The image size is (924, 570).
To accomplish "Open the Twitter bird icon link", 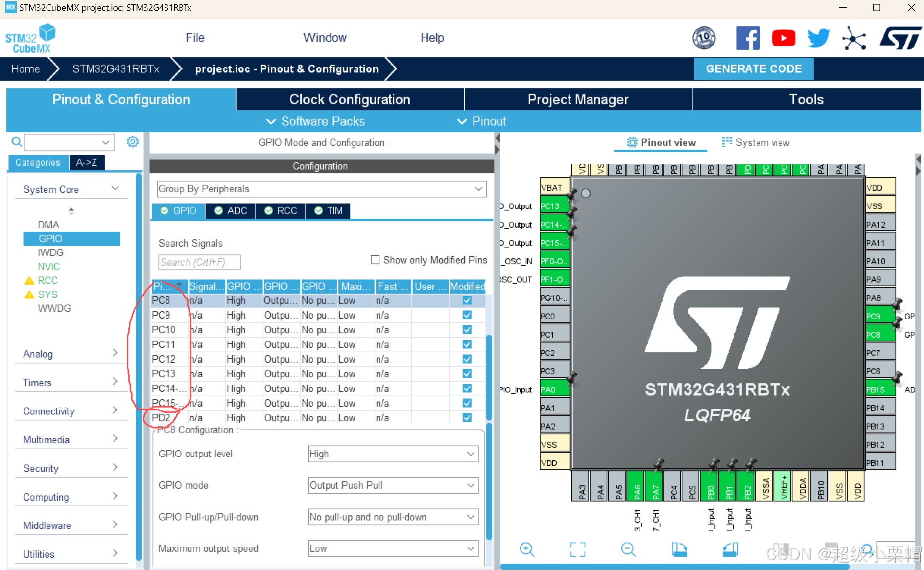I will pos(819,38).
